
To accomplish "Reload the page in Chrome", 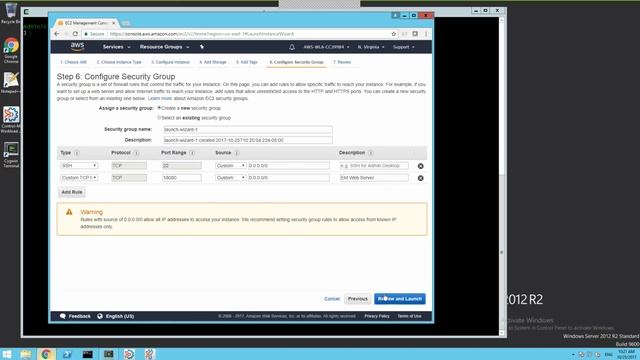I will click(x=75, y=34).
